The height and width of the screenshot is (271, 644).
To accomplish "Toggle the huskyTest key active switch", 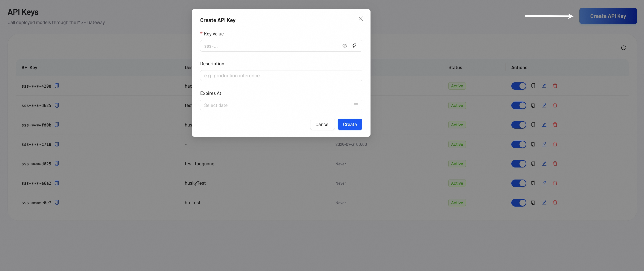I will point(518,183).
